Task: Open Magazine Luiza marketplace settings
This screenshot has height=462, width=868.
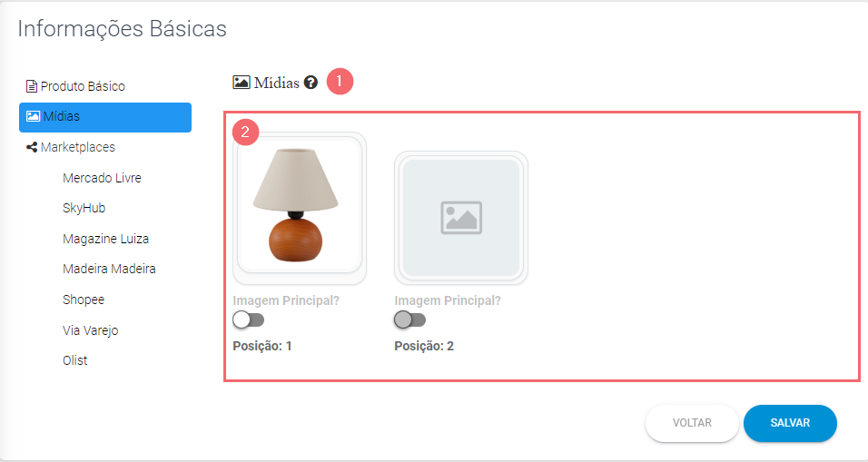Action: point(105,239)
